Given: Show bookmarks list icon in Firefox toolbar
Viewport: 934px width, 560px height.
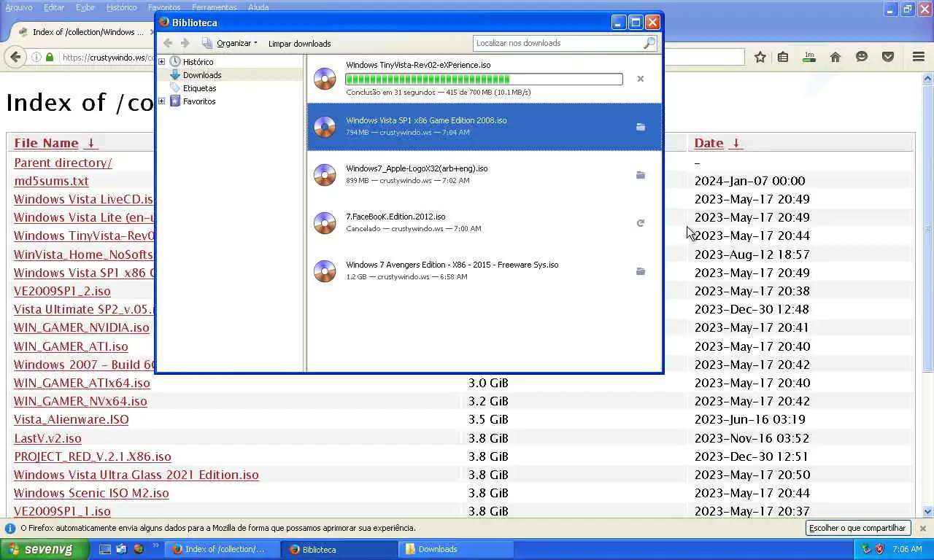Looking at the screenshot, I should click(783, 57).
